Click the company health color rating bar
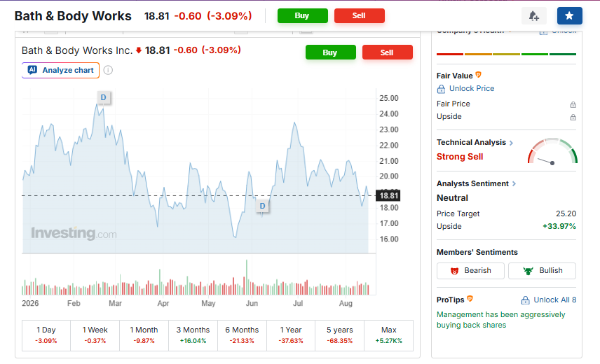The width and height of the screenshot is (600, 364). [506, 54]
